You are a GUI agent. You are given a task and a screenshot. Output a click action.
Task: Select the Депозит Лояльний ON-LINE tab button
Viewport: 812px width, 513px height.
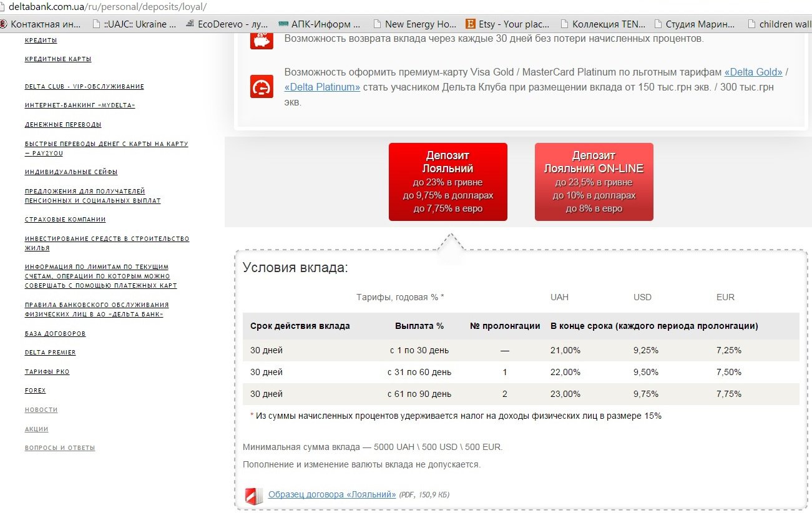click(594, 182)
